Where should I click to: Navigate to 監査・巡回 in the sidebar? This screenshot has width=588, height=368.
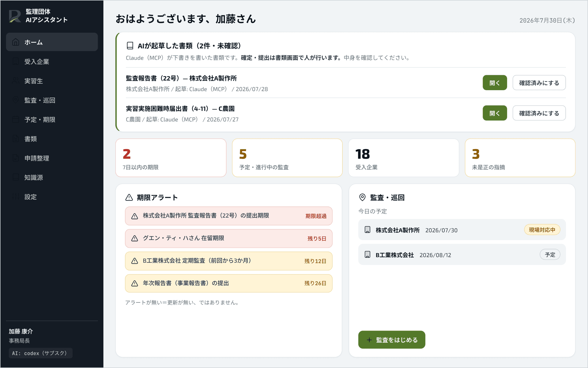(x=52, y=100)
